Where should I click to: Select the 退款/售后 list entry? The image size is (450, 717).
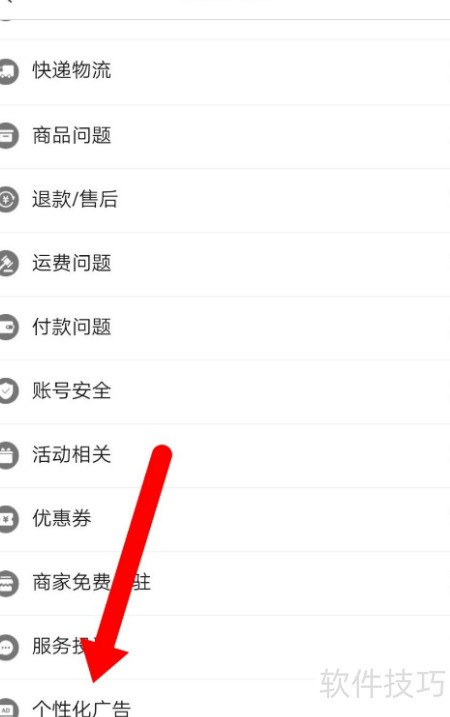point(225,200)
